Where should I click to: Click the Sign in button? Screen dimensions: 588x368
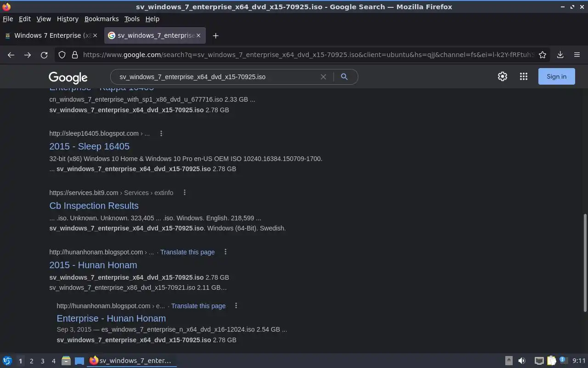coord(556,77)
